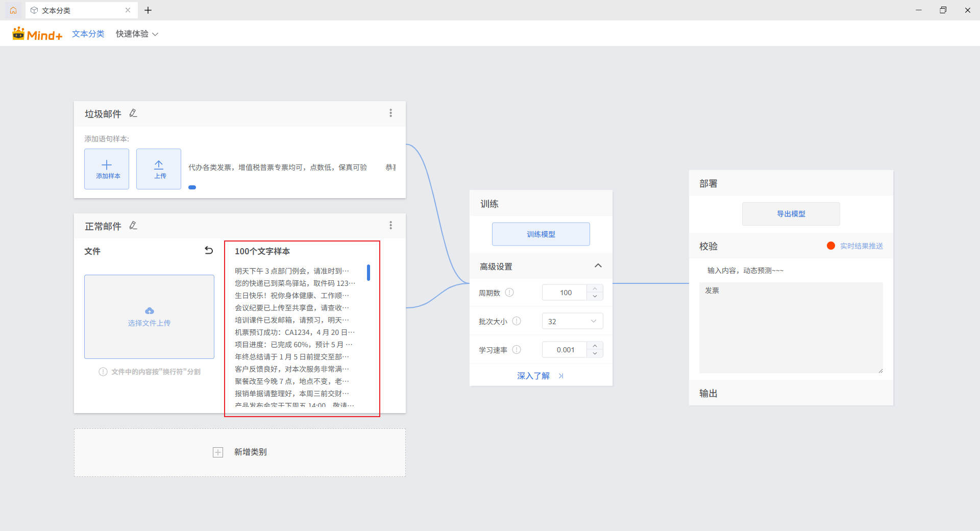This screenshot has width=980, height=531.
Task: Toggle 实时结果推送 indicator
Action: 831,246
